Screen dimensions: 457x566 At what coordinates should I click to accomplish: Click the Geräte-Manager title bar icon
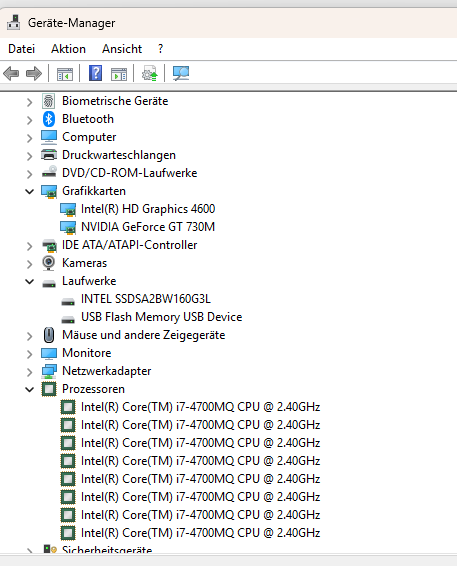tap(14, 23)
